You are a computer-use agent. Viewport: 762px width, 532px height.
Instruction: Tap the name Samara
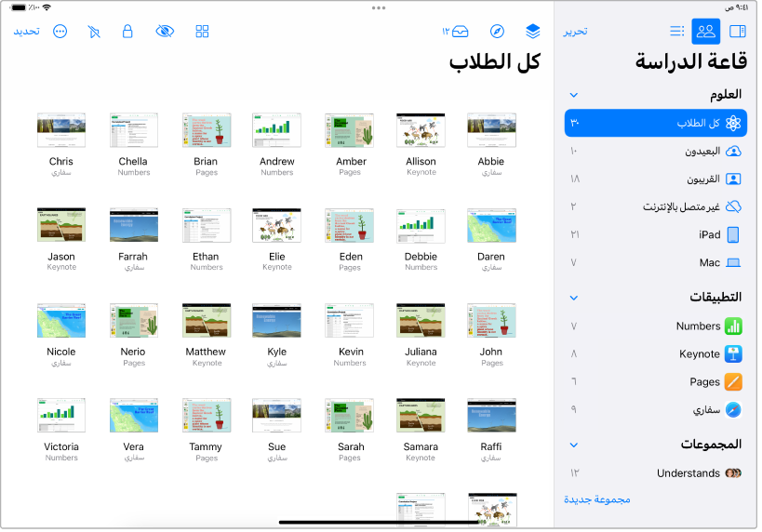(x=421, y=446)
